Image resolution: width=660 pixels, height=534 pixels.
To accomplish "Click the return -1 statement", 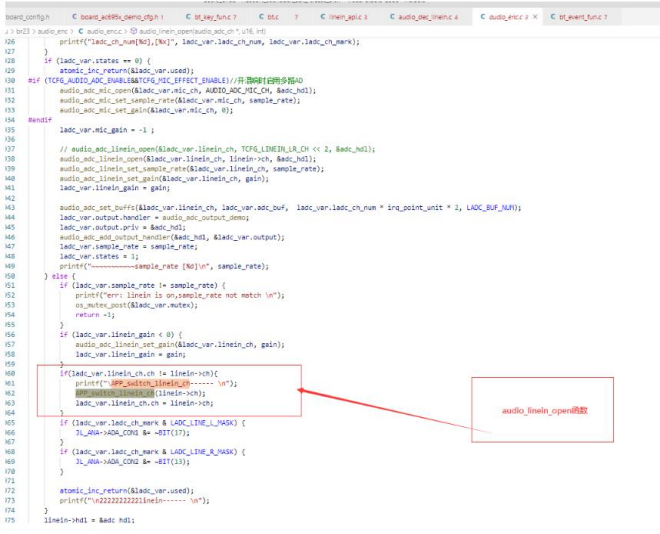I will [95, 315].
